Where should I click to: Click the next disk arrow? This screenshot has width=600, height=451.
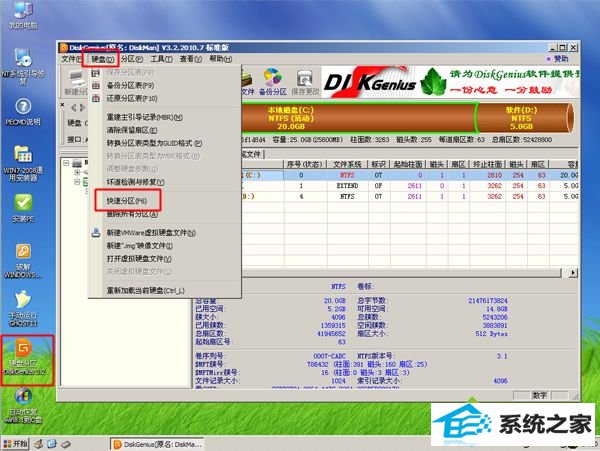(82, 108)
